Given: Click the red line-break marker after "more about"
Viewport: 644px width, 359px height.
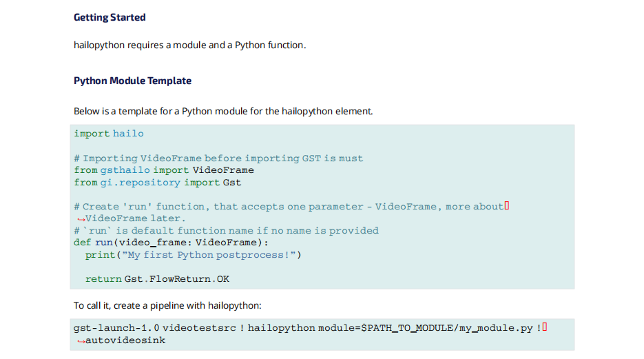Looking at the screenshot, I should pyautogui.click(x=507, y=206).
